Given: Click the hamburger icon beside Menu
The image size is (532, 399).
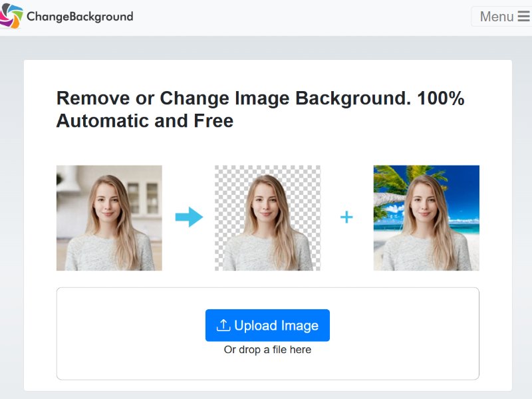Looking at the screenshot, I should [523, 17].
